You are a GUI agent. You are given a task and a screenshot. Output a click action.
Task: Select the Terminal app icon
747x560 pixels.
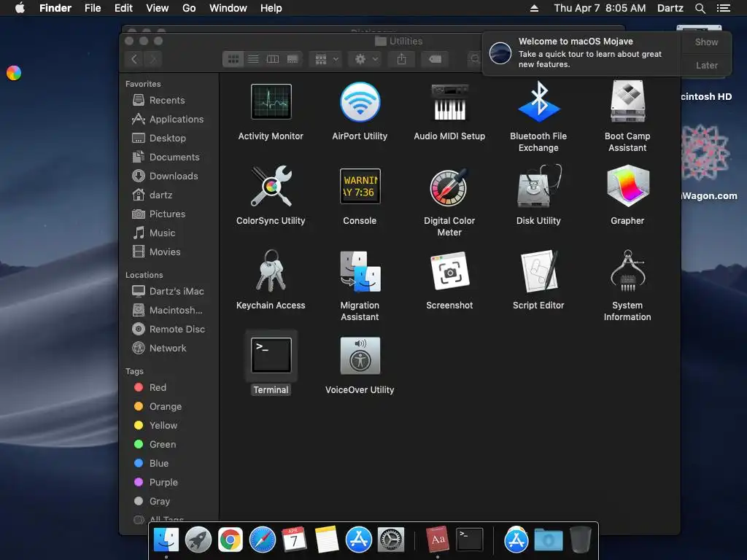[x=271, y=355]
